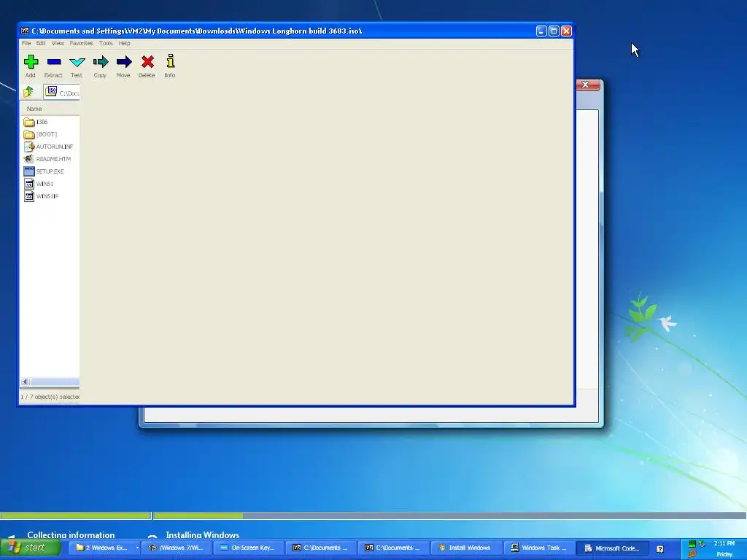747x560 pixels.
Task: Open the View menu
Action: (58, 43)
